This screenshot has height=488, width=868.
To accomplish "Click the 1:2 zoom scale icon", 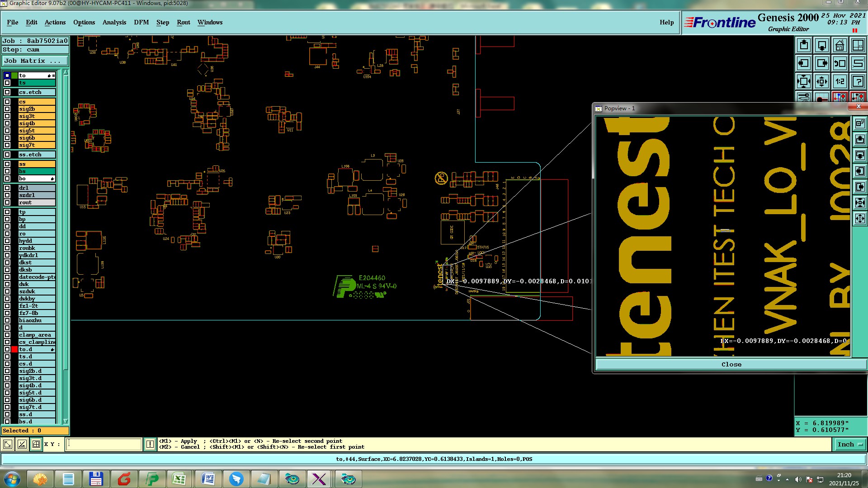I will (x=840, y=81).
